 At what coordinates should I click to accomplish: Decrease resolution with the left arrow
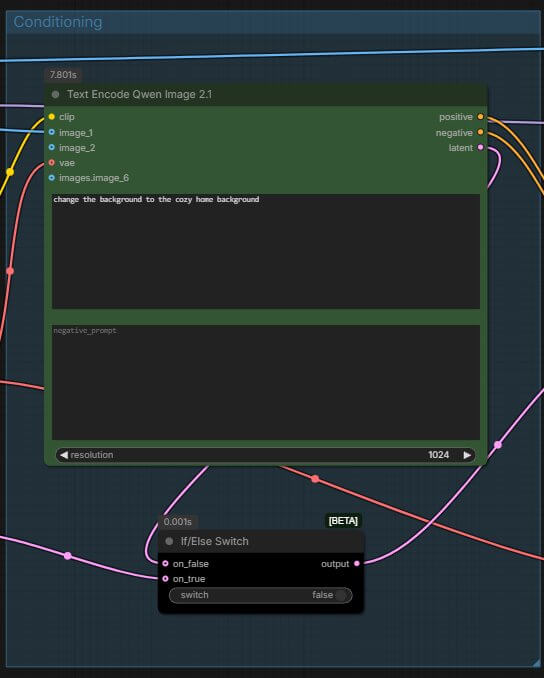(x=64, y=455)
